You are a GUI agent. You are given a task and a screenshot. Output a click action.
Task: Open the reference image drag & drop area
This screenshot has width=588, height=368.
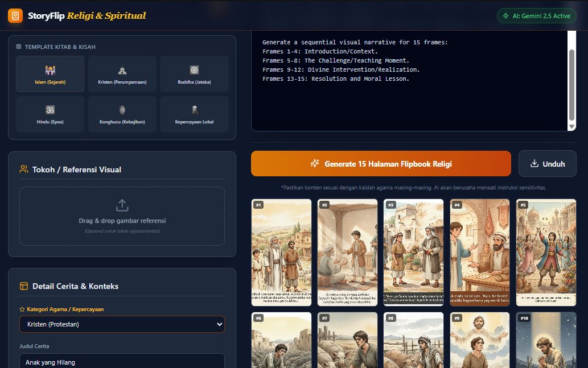point(122,216)
